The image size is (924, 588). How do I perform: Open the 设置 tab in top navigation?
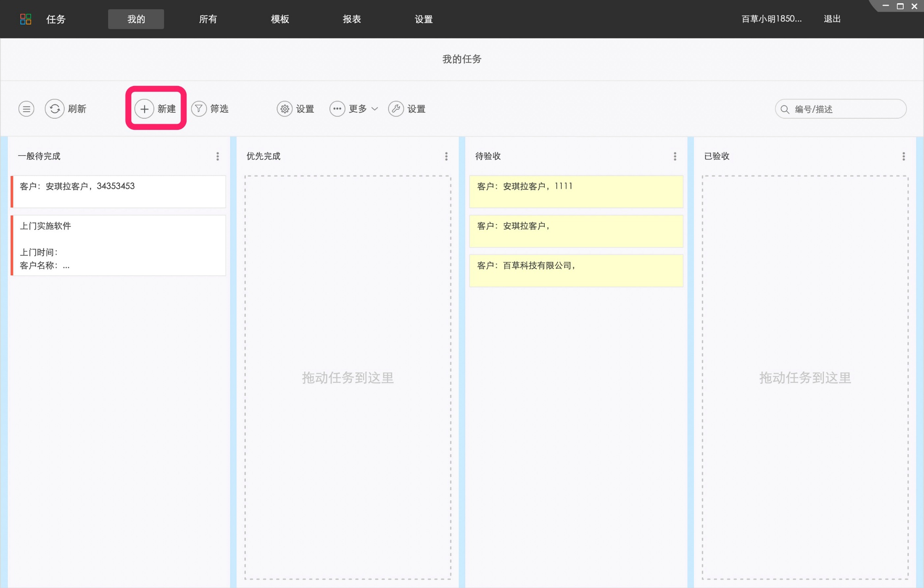pos(424,19)
